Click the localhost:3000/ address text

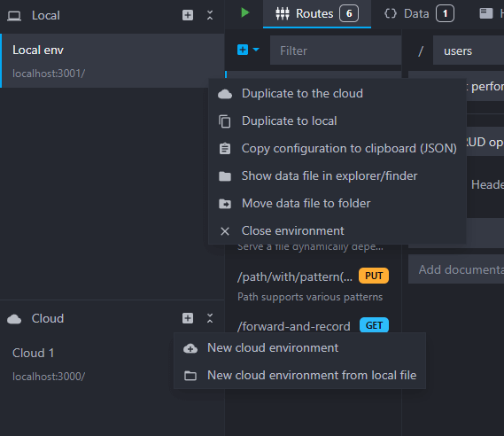click(x=49, y=377)
